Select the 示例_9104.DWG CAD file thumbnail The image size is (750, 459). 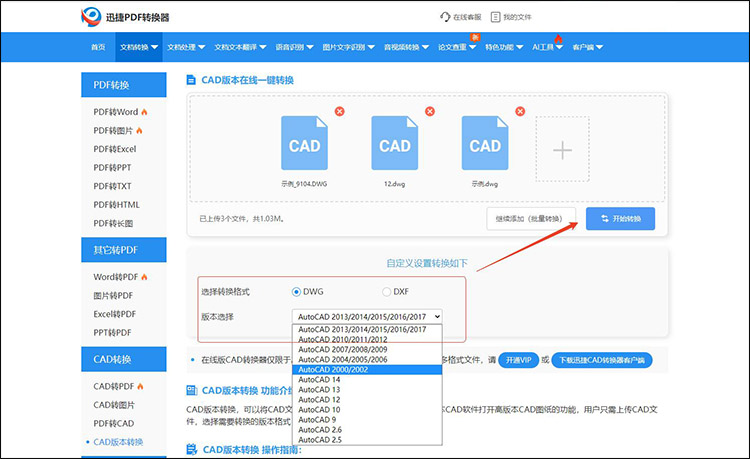[x=304, y=143]
